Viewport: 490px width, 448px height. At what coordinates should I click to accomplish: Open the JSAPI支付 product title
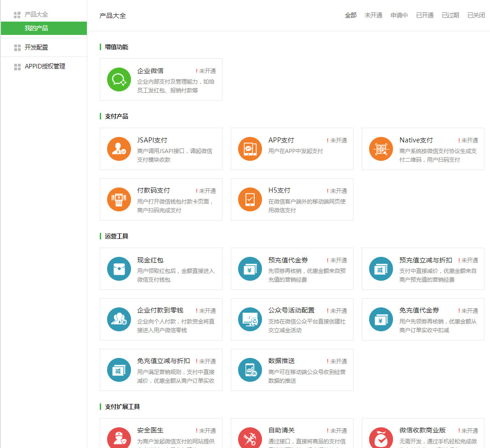152,140
